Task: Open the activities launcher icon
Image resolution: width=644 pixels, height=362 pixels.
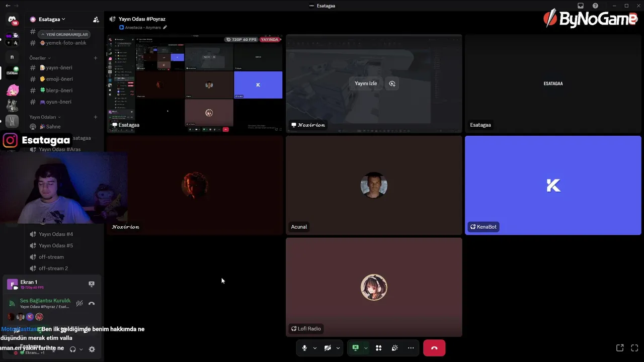Action: click(379, 348)
